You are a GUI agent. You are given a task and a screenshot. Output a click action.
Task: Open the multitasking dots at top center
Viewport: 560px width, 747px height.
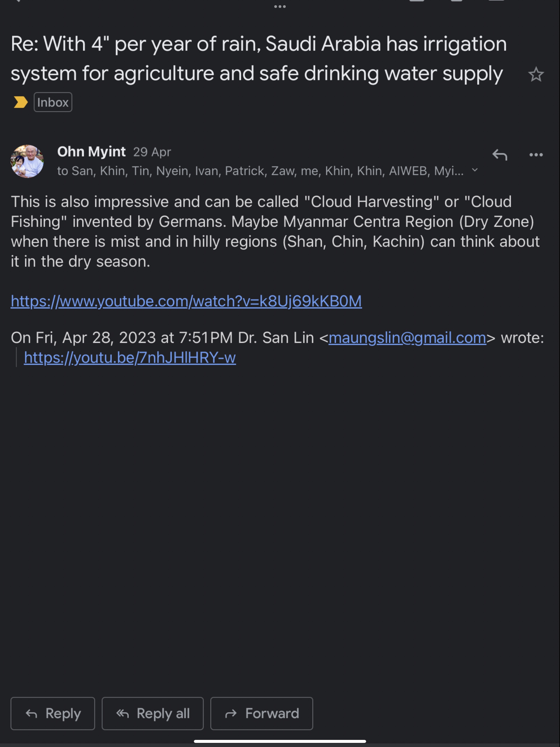click(280, 6)
